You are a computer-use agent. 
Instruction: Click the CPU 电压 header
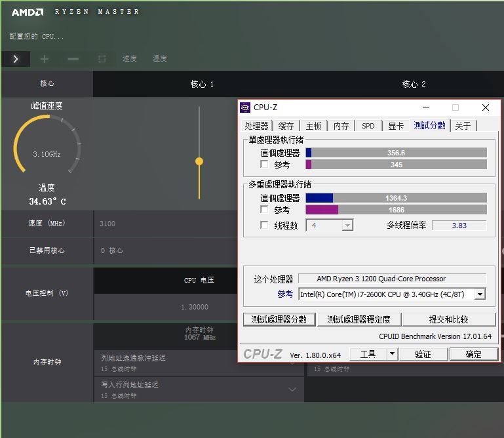click(199, 280)
